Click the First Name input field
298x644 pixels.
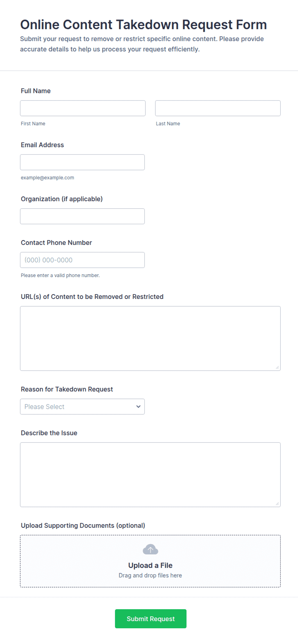click(x=83, y=108)
